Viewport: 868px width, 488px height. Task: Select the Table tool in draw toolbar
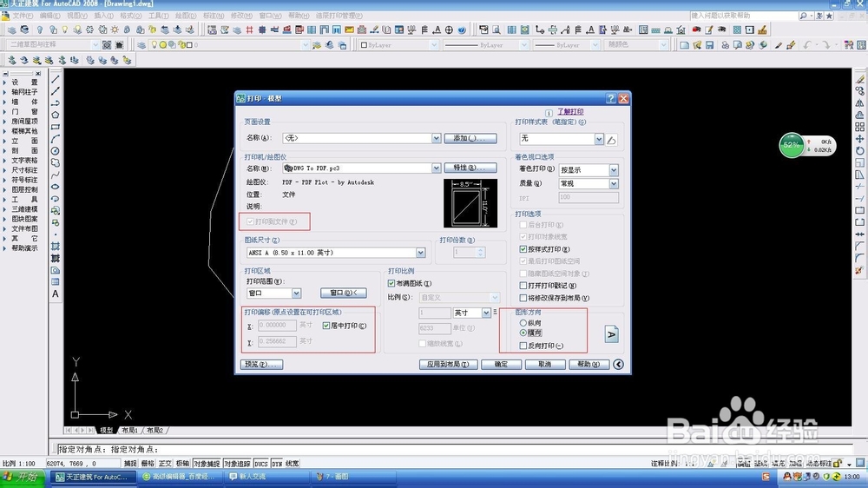pyautogui.click(x=56, y=282)
